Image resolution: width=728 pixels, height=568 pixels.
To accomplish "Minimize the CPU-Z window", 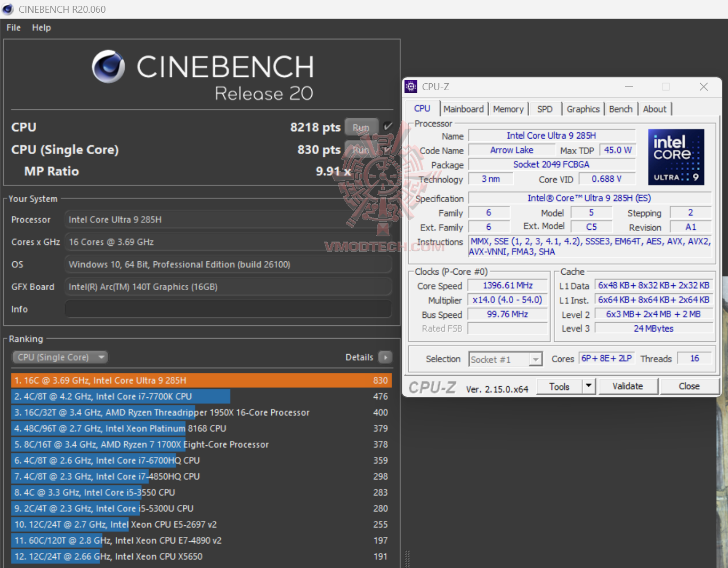I will (629, 86).
